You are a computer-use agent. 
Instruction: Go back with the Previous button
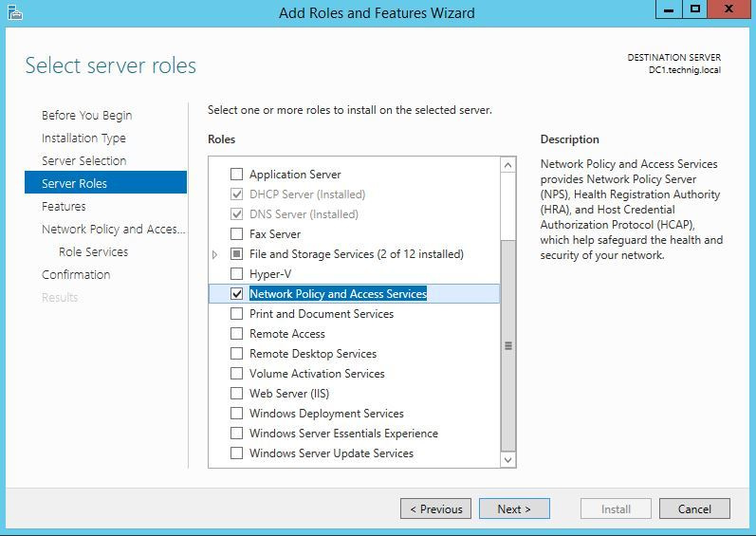436,508
